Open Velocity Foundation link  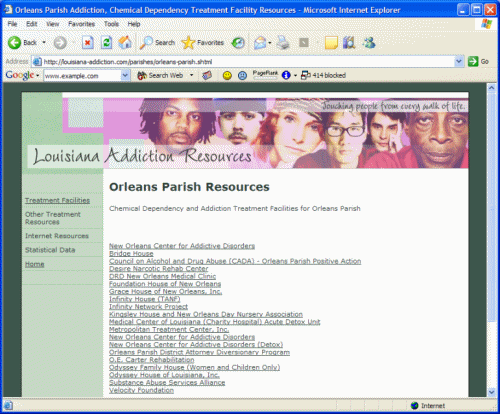point(141,390)
